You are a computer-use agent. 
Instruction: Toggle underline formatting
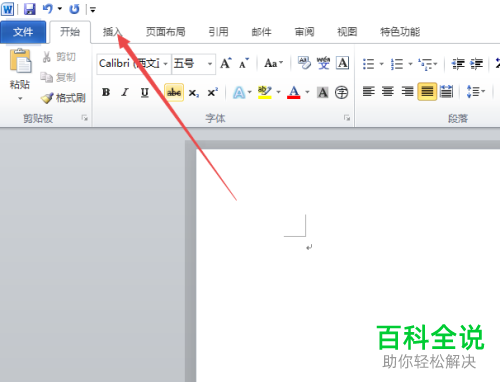145,92
